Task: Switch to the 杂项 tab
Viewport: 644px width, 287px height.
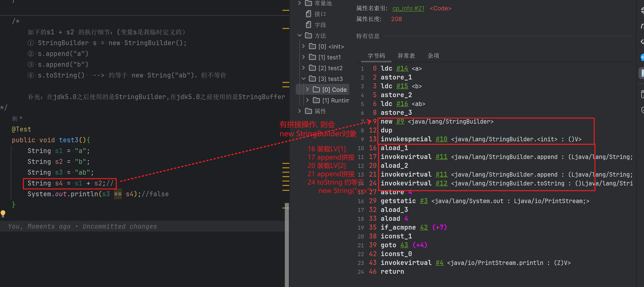Action: tap(433, 56)
